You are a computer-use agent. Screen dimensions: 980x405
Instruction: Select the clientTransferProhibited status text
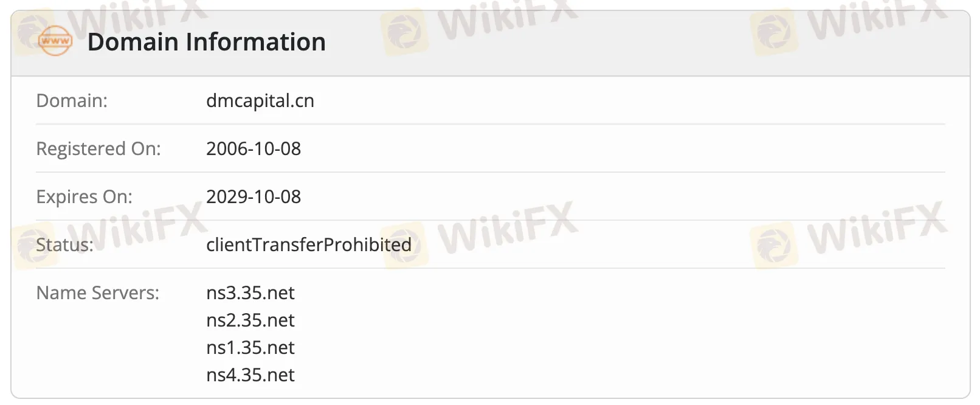click(309, 244)
